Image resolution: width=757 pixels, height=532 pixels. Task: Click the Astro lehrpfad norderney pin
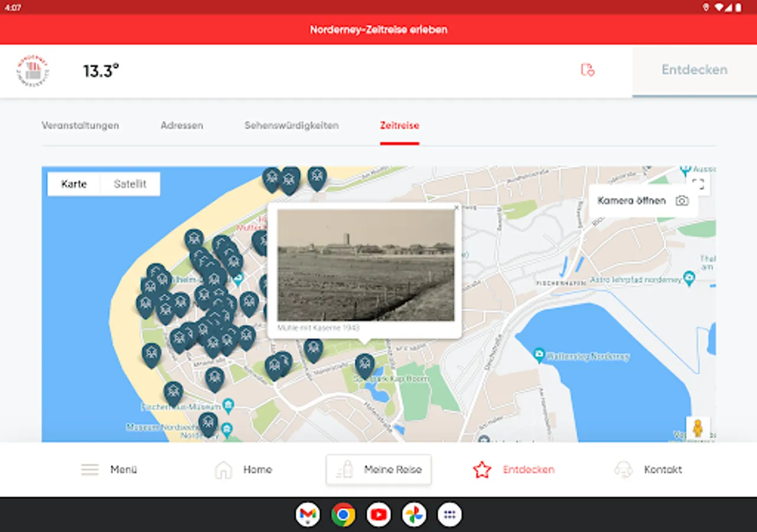point(689,278)
